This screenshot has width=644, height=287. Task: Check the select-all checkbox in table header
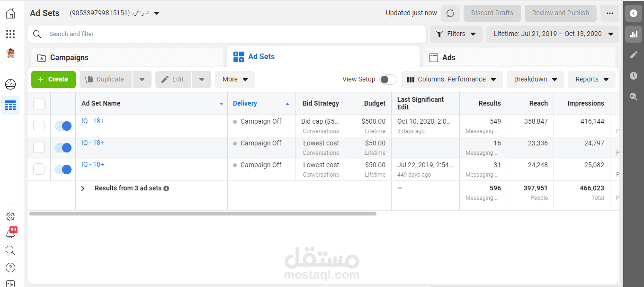(x=39, y=104)
